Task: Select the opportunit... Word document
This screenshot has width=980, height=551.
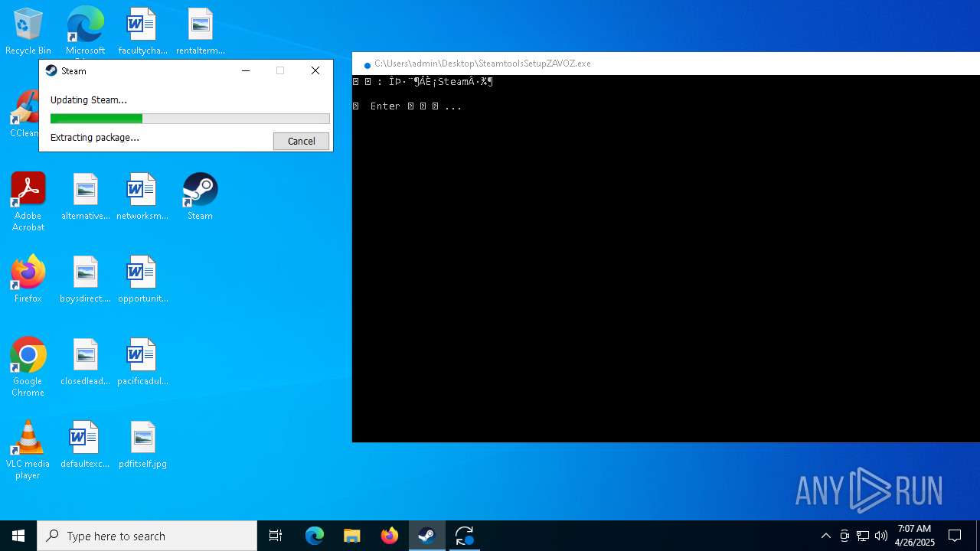Action: (142, 279)
